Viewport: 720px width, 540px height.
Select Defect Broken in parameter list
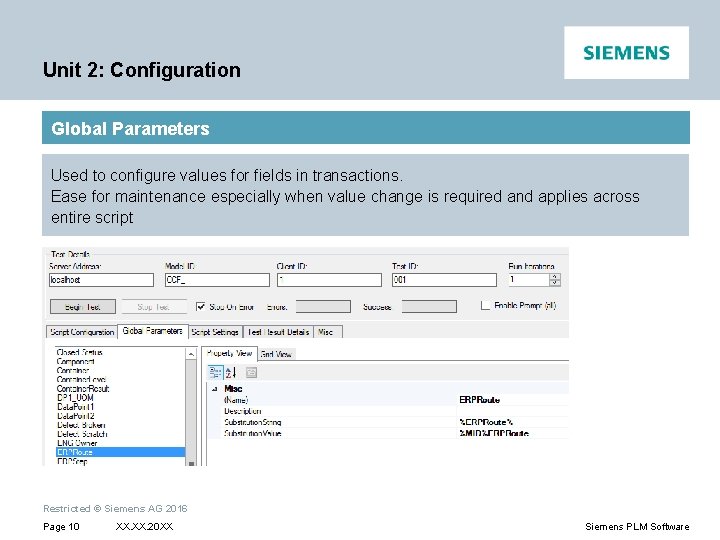tap(81, 425)
